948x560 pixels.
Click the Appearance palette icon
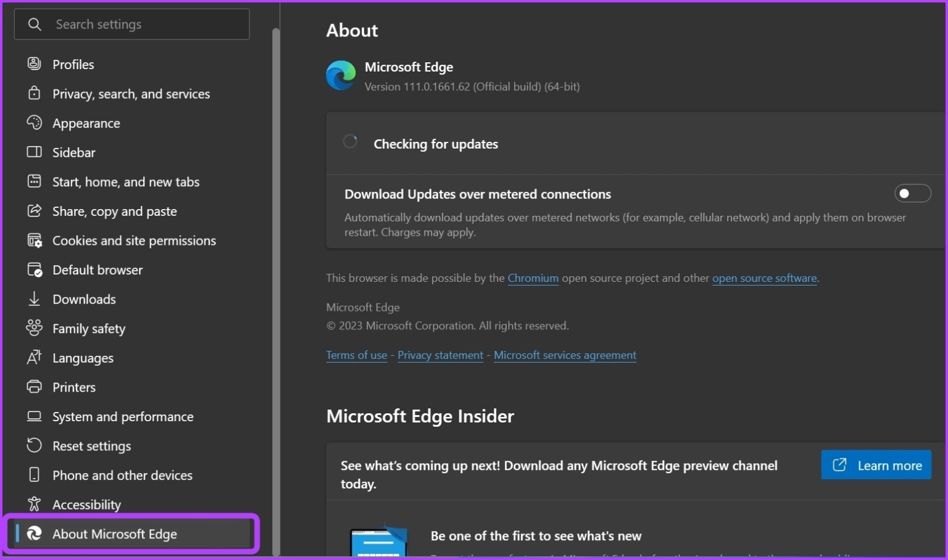click(x=34, y=123)
